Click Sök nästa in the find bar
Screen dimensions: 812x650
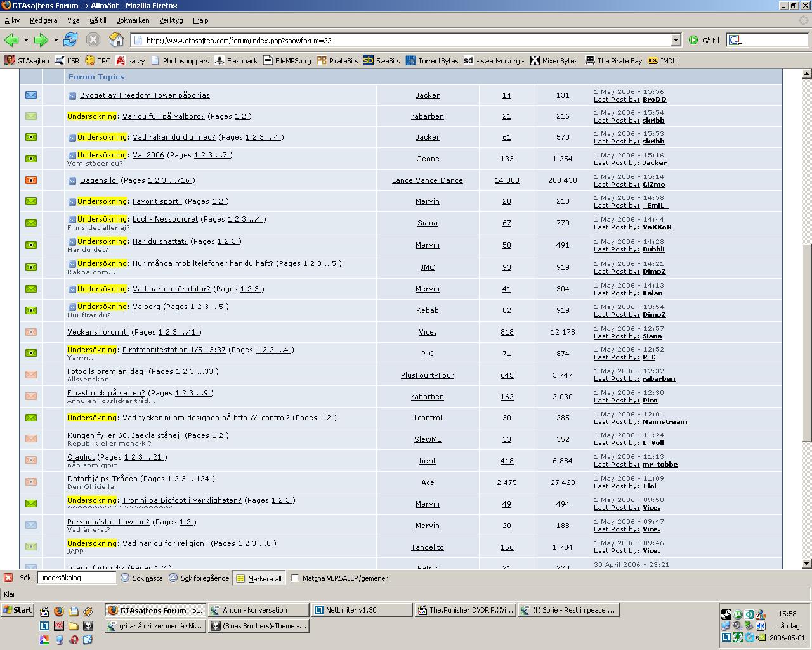(x=141, y=578)
